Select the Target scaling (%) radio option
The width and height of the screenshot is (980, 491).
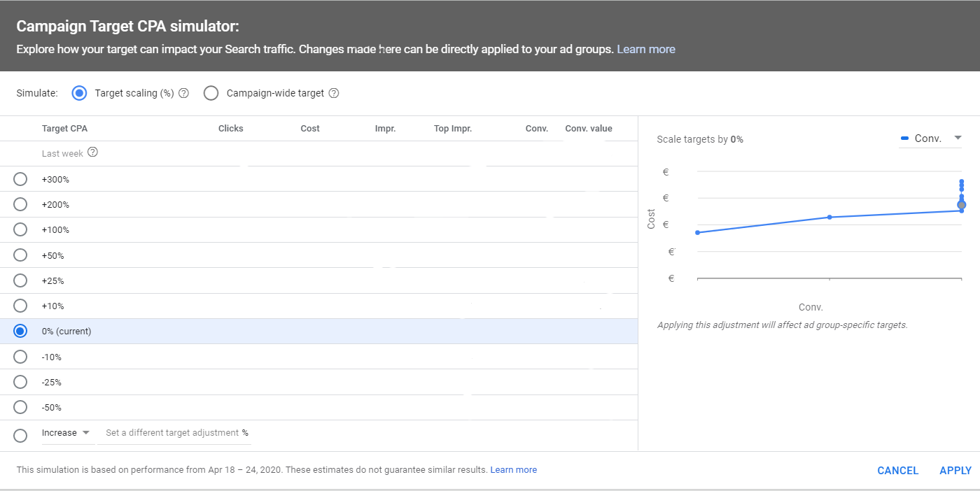point(80,93)
